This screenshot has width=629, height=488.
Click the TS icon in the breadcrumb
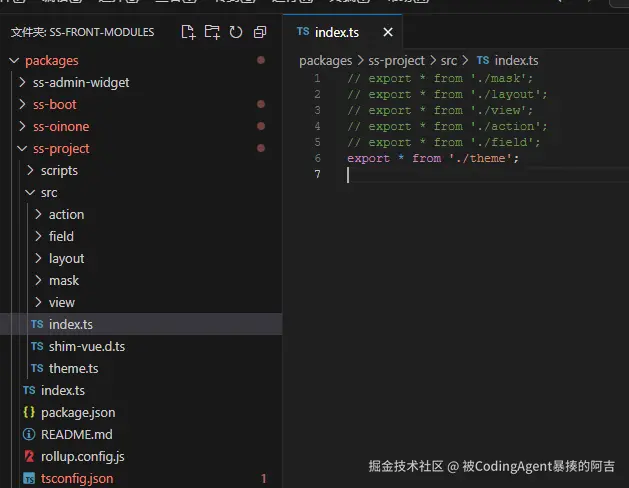tap(483, 60)
